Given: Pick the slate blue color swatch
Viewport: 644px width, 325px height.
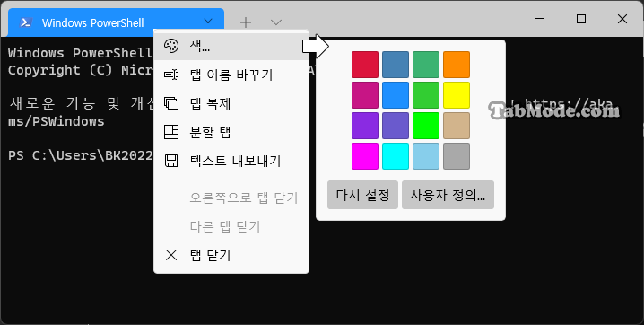Looking at the screenshot, I should pyautogui.click(x=396, y=126).
